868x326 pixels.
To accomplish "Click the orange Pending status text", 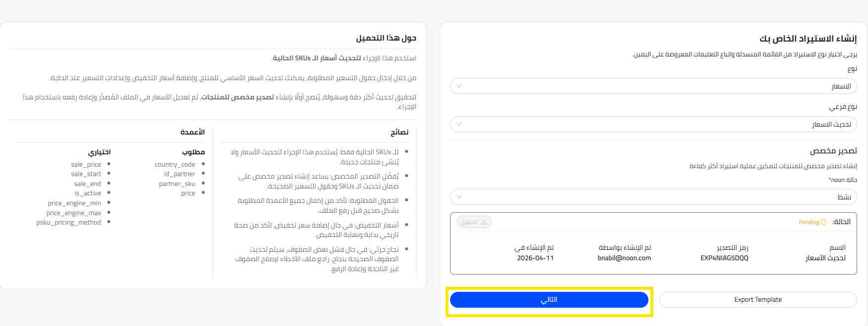I will pyautogui.click(x=809, y=222).
